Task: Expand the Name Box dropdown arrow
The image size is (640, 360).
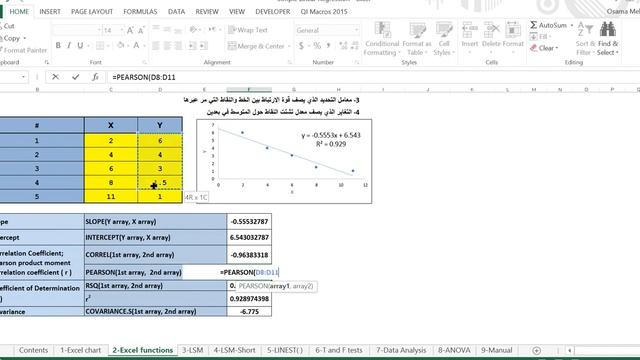Action: (x=23, y=77)
